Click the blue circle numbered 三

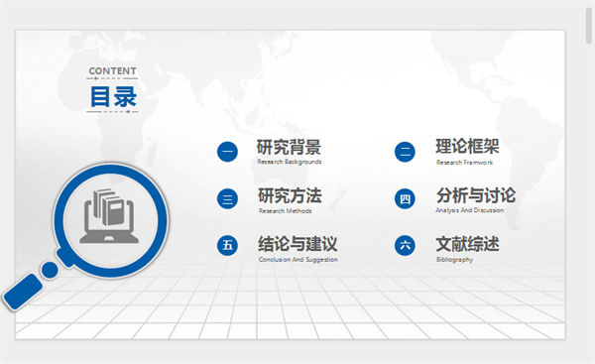[x=227, y=199]
